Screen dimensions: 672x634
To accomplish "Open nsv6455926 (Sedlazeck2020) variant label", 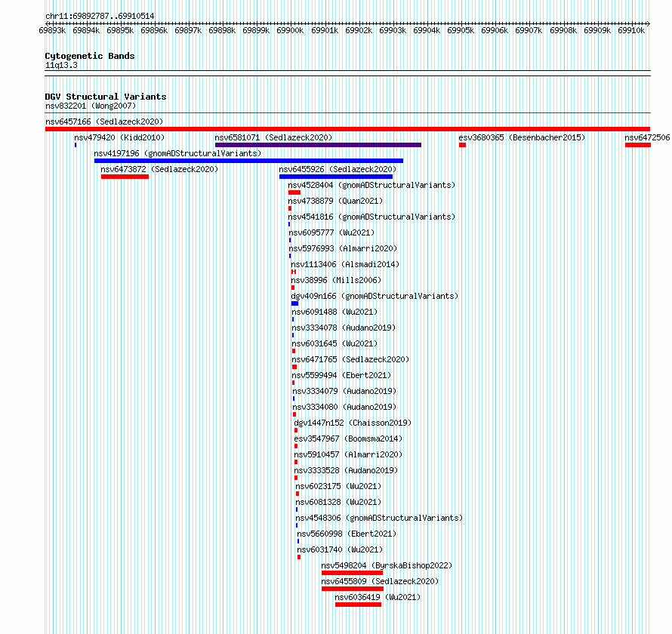I will pyautogui.click(x=338, y=169).
